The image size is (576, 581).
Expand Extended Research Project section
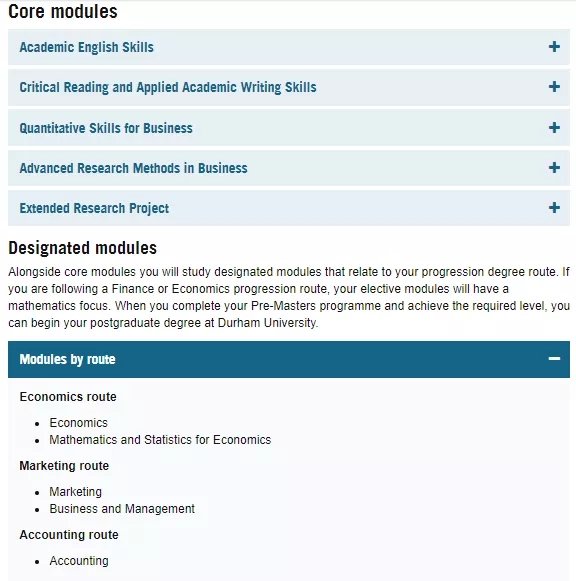(289, 208)
